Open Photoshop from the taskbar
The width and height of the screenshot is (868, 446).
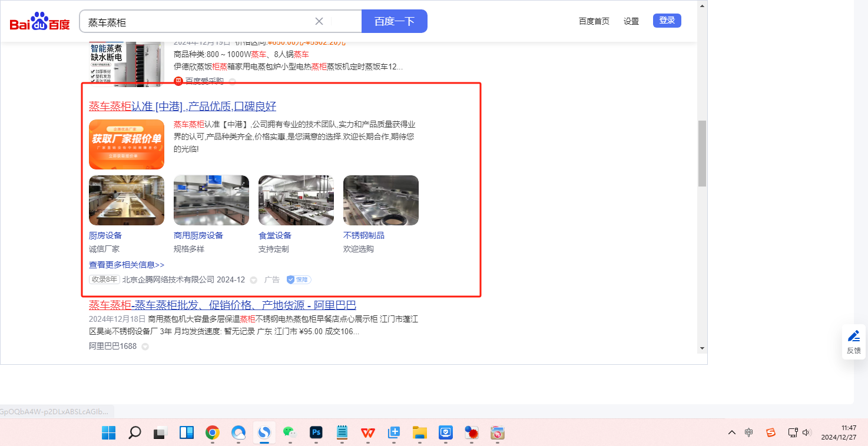(x=316, y=433)
